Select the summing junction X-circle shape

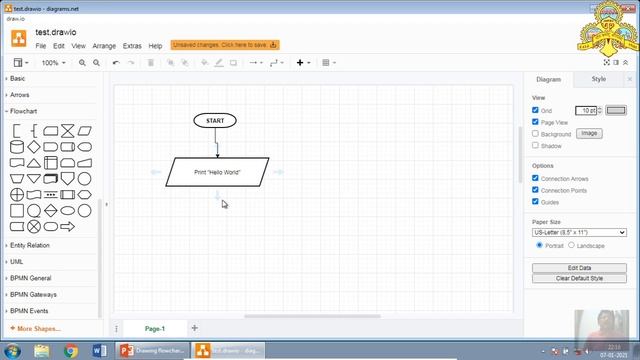[x=34, y=227]
